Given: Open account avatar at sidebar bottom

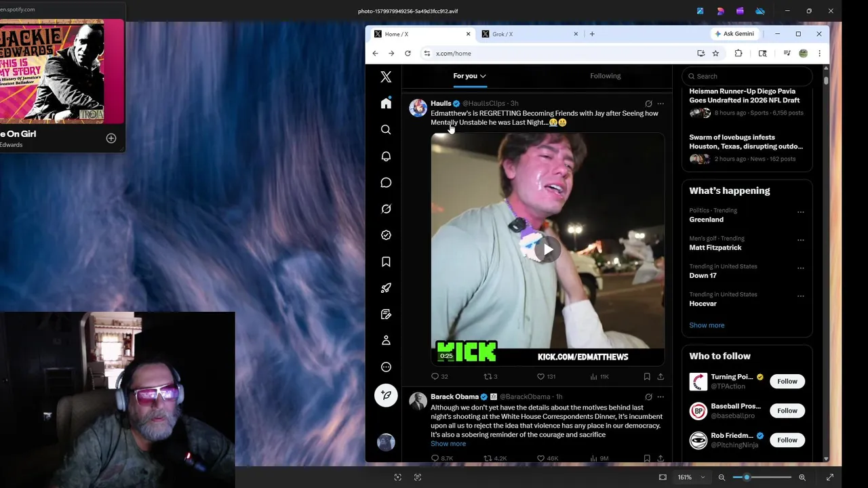Looking at the screenshot, I should (386, 442).
